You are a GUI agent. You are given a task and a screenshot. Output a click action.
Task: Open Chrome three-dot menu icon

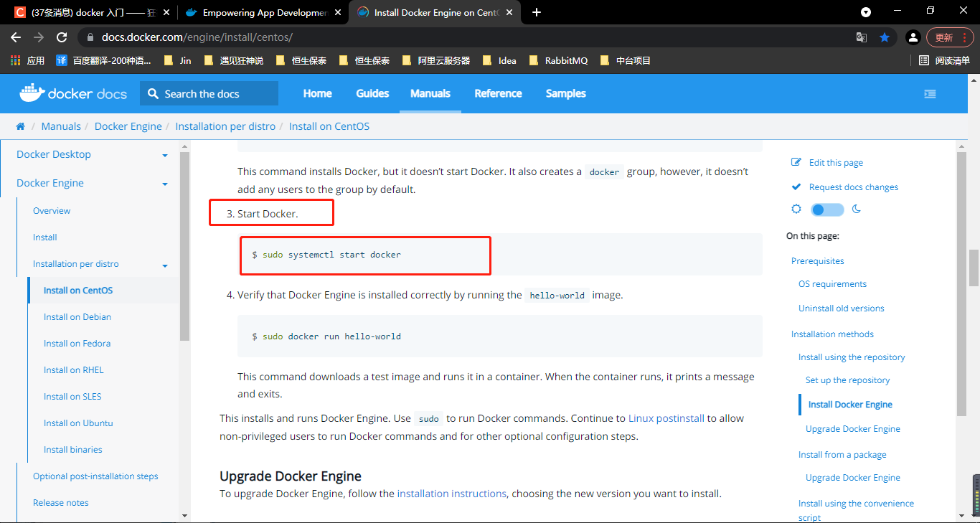964,37
